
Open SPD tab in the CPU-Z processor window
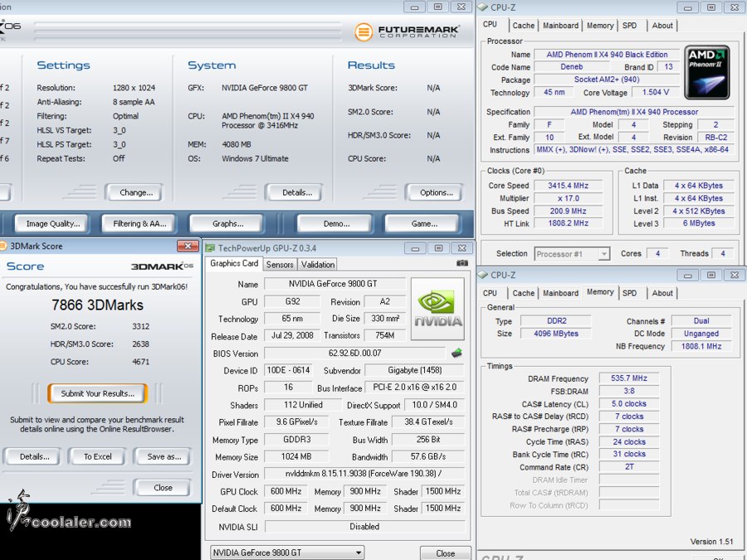coord(629,26)
